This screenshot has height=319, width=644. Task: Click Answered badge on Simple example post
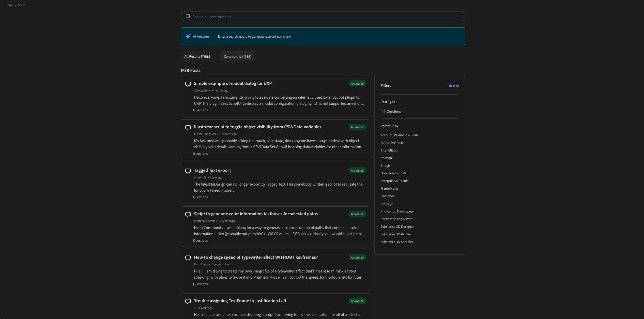(x=357, y=84)
